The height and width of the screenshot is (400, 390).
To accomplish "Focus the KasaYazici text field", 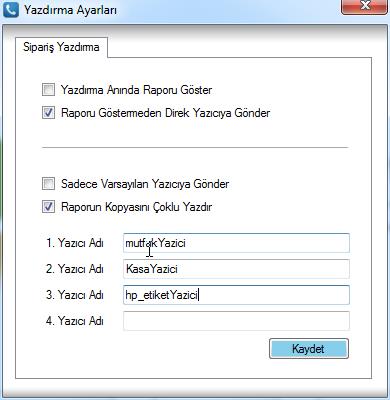I will pyautogui.click(x=236, y=269).
